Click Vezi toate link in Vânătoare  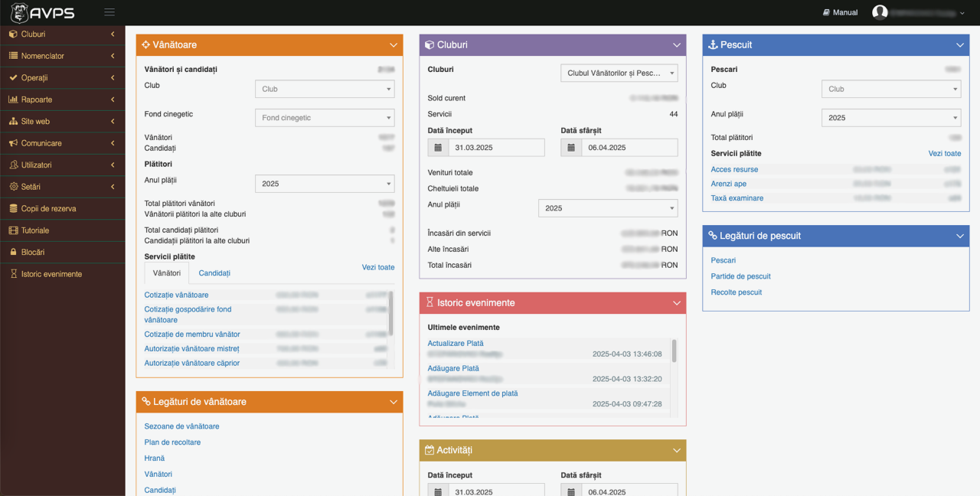click(378, 267)
